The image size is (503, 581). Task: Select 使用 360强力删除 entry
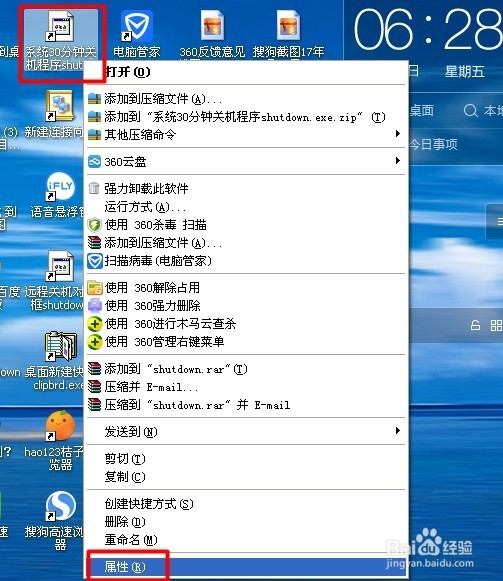coord(246,306)
